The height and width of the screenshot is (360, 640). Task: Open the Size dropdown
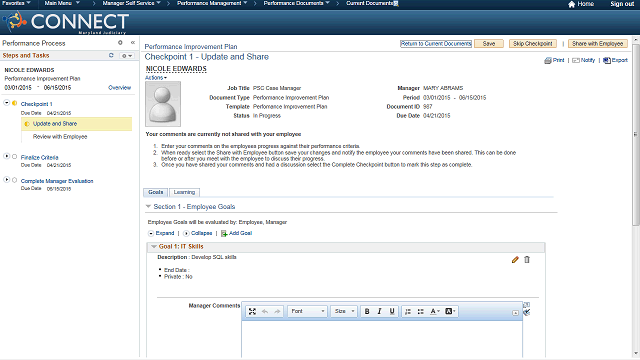[x=344, y=311]
